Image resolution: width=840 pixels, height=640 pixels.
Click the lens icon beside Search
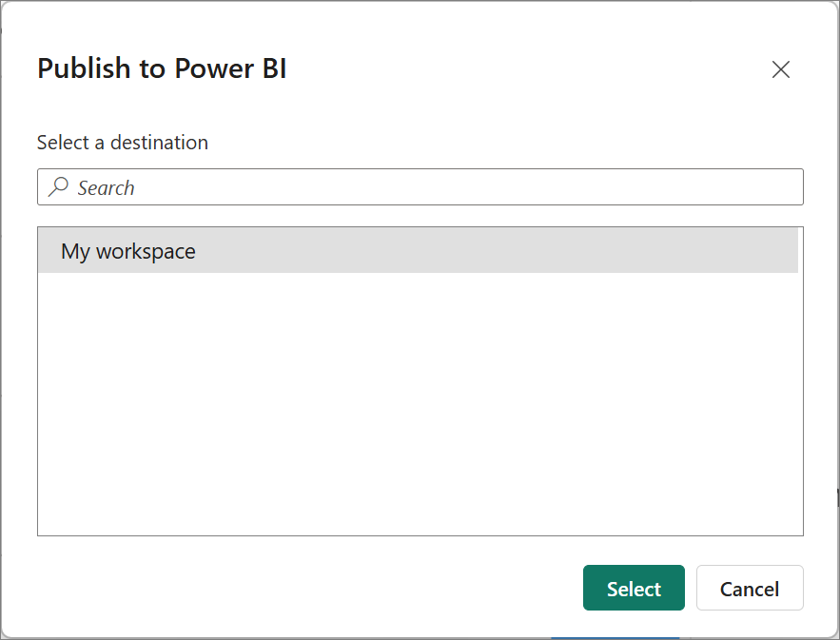tap(58, 187)
